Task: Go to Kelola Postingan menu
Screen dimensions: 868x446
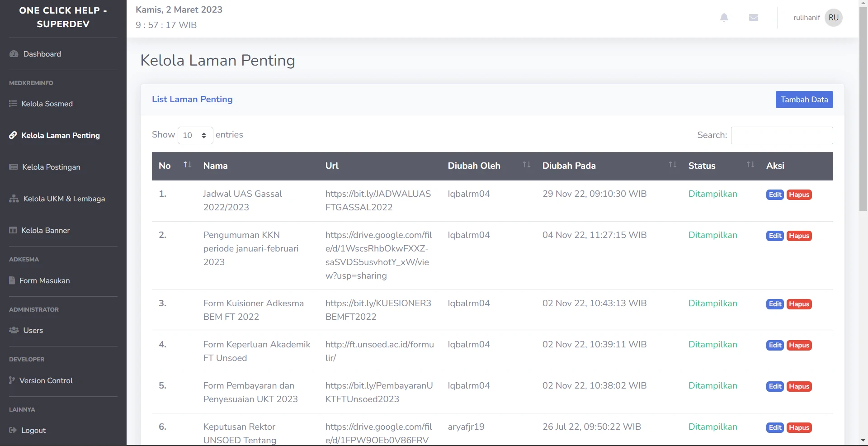Action: tap(51, 167)
